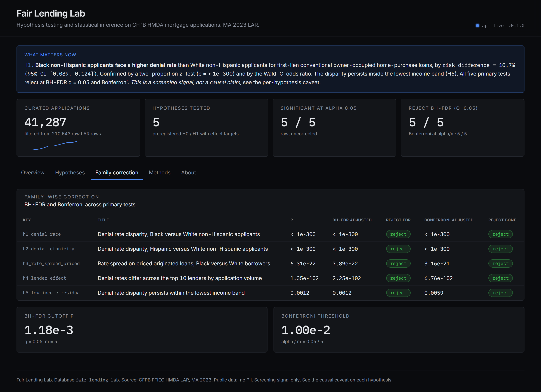Switch to the Hypotheses tab
541x392 pixels.
coord(70,173)
